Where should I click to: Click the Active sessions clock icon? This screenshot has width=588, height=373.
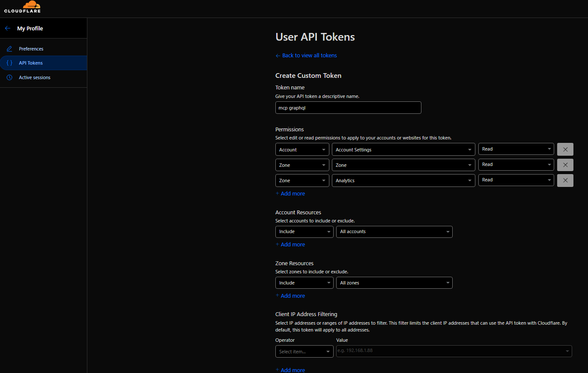tap(9, 77)
